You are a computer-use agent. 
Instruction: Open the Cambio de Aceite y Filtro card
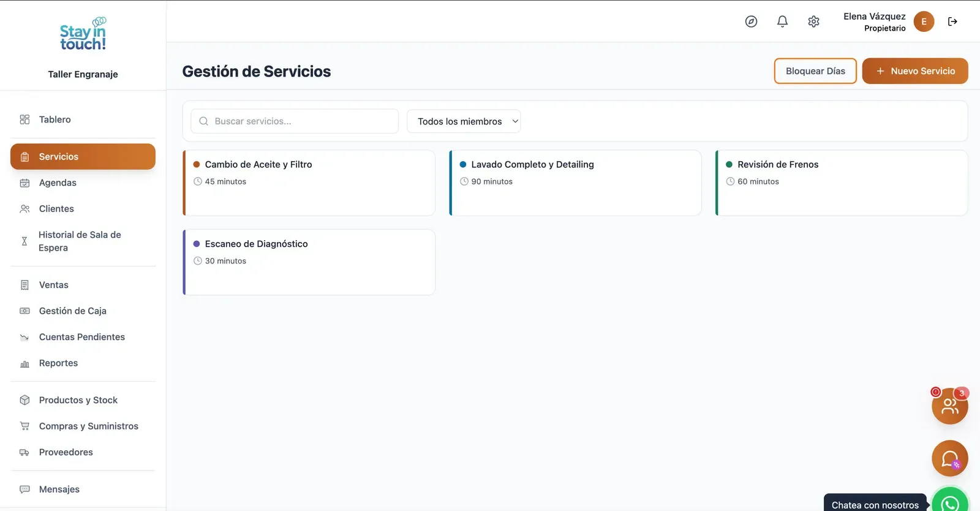309,183
